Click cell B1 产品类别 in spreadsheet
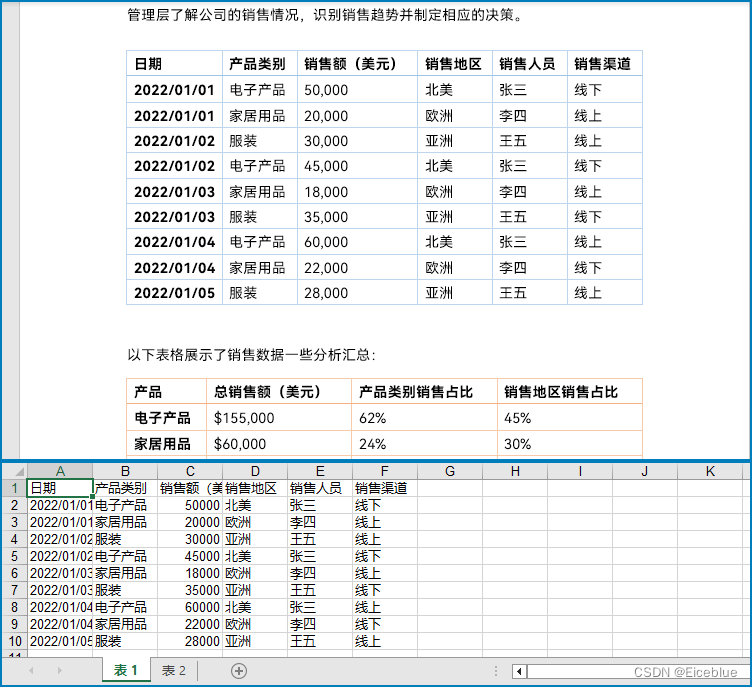The height and width of the screenshot is (687, 752). (125, 488)
